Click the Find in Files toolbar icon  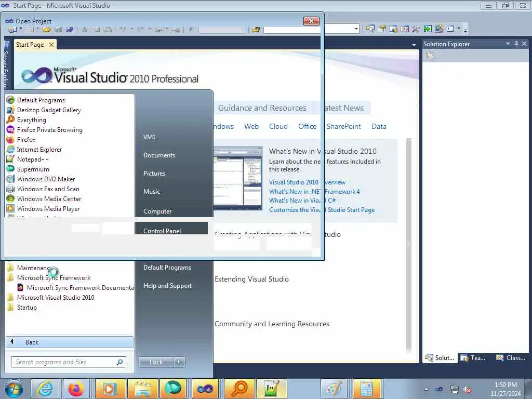256,30
